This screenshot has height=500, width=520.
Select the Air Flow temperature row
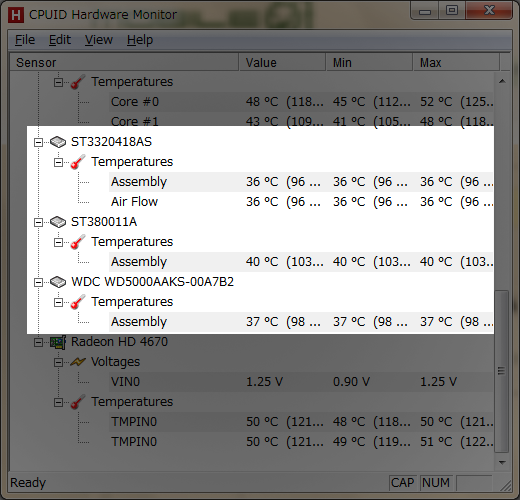(x=301, y=202)
